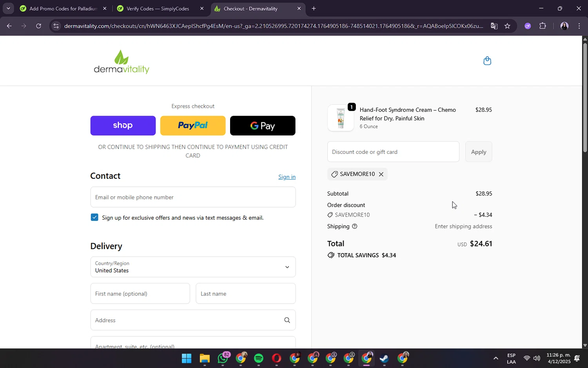Remove the SAVEMORE10 discount code
Screen dimensions: 588x368
[381, 174]
